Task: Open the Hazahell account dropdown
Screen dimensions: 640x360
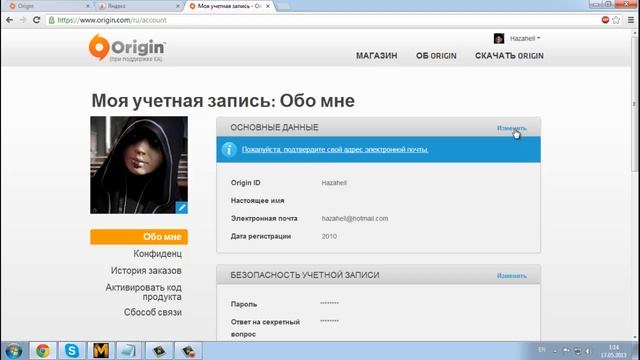Action: click(525, 38)
